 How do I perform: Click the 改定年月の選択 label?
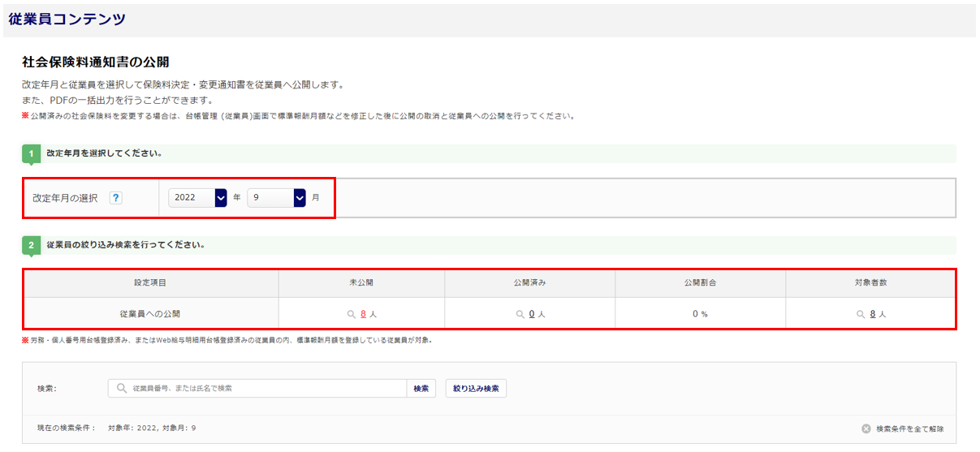click(x=65, y=198)
